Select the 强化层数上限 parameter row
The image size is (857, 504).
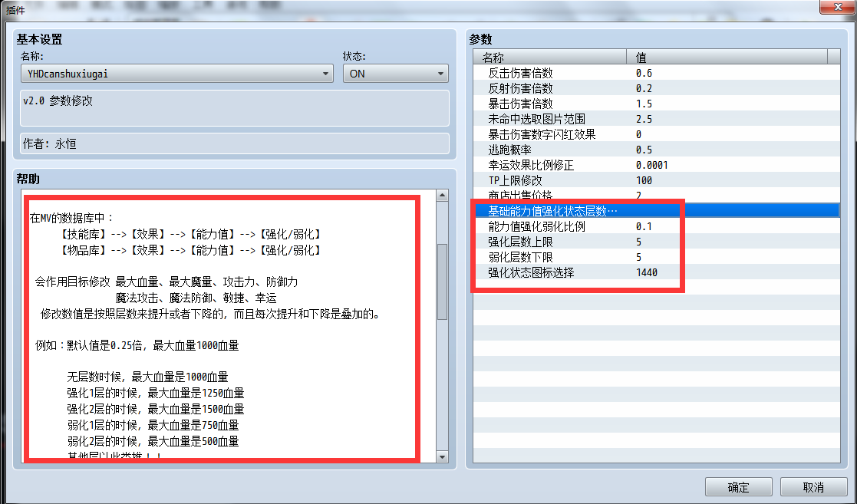pos(657,241)
